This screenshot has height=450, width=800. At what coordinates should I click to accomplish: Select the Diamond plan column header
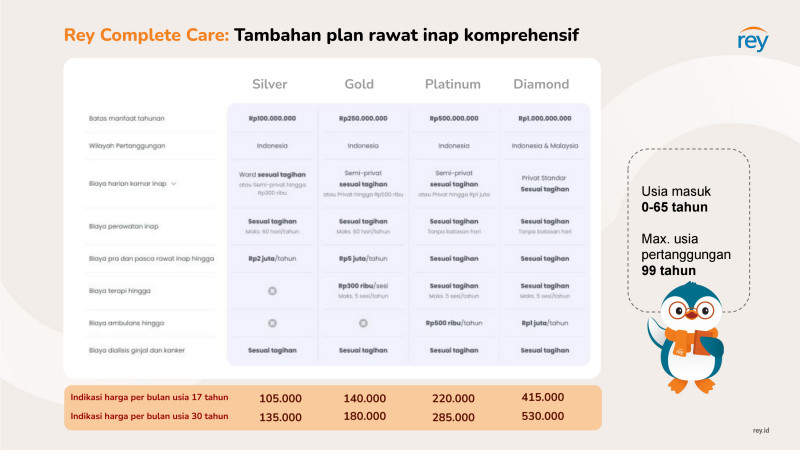click(541, 84)
